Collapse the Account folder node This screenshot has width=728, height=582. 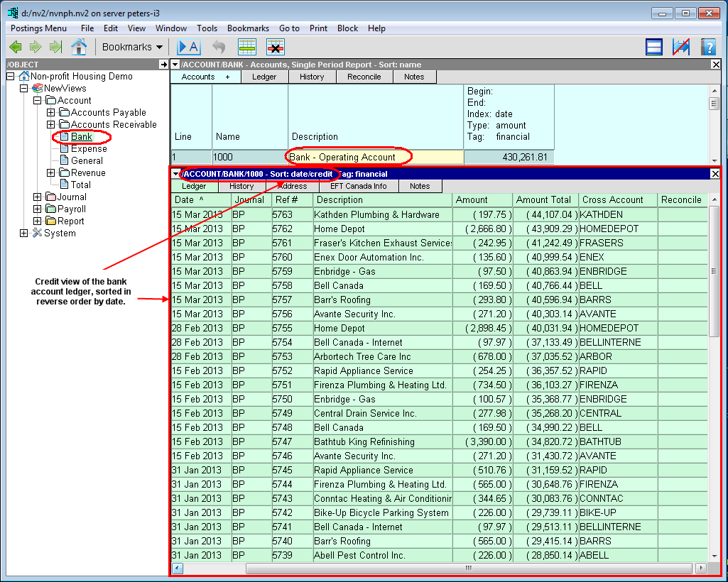pos(38,100)
